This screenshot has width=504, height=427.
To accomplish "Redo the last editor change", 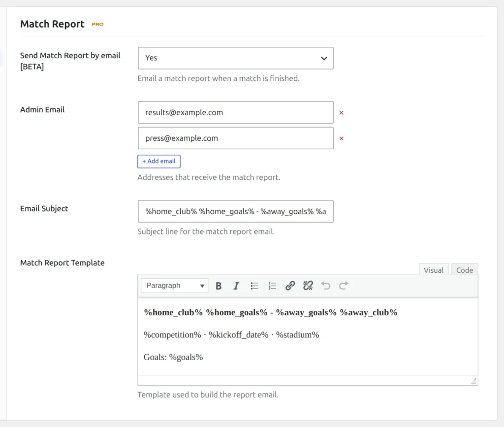I will pyautogui.click(x=344, y=286).
